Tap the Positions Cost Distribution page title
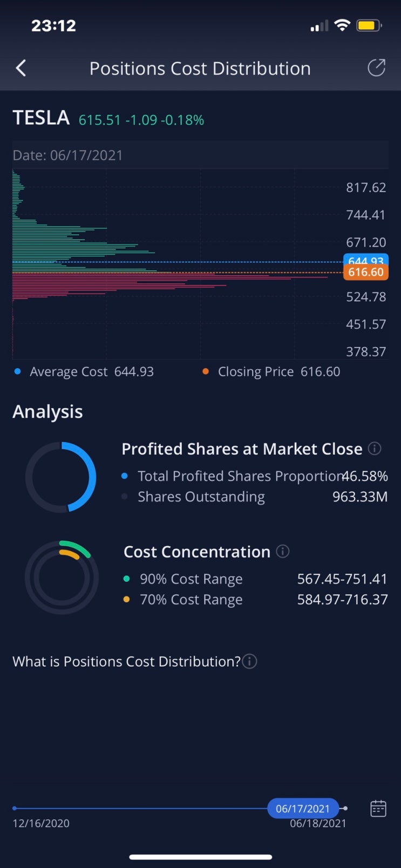This screenshot has height=868, width=401. tap(200, 69)
